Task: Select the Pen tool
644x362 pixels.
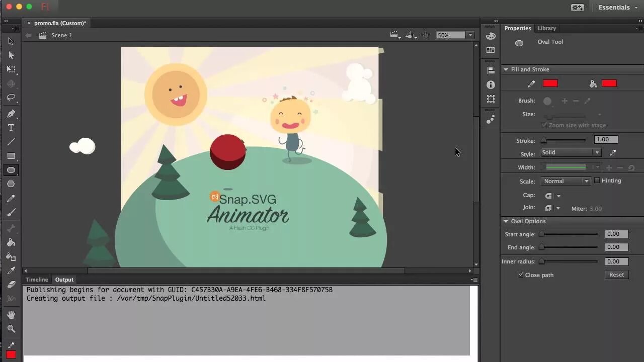Action: [11, 114]
